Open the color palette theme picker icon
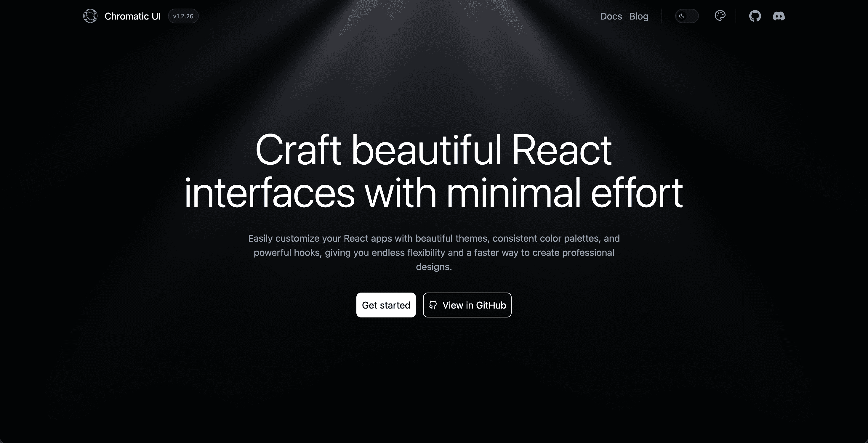The image size is (868, 443). click(x=720, y=16)
